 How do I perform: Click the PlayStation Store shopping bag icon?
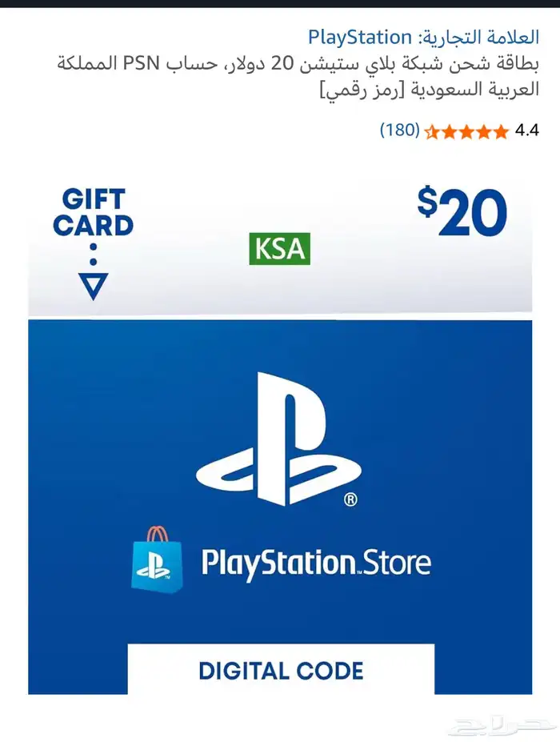click(x=157, y=560)
